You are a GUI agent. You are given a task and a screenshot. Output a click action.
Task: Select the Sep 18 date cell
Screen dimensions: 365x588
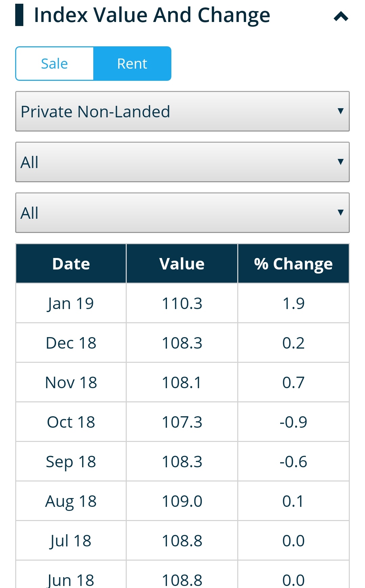(71, 462)
